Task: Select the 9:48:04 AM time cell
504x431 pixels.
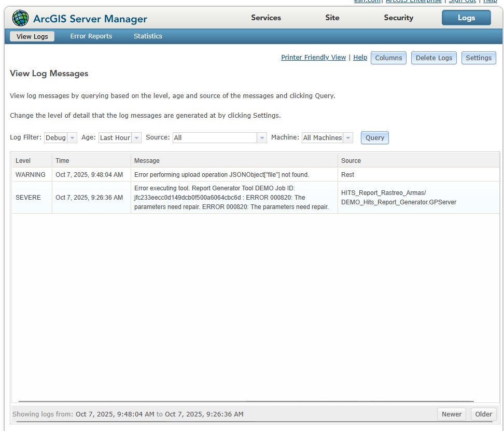Action: pyautogui.click(x=91, y=174)
